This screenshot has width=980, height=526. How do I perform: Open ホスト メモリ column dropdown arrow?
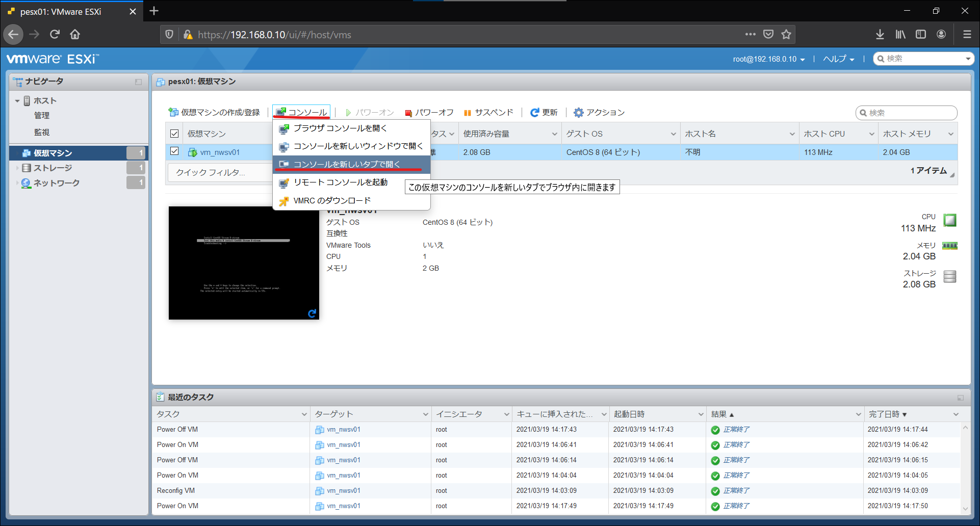951,134
